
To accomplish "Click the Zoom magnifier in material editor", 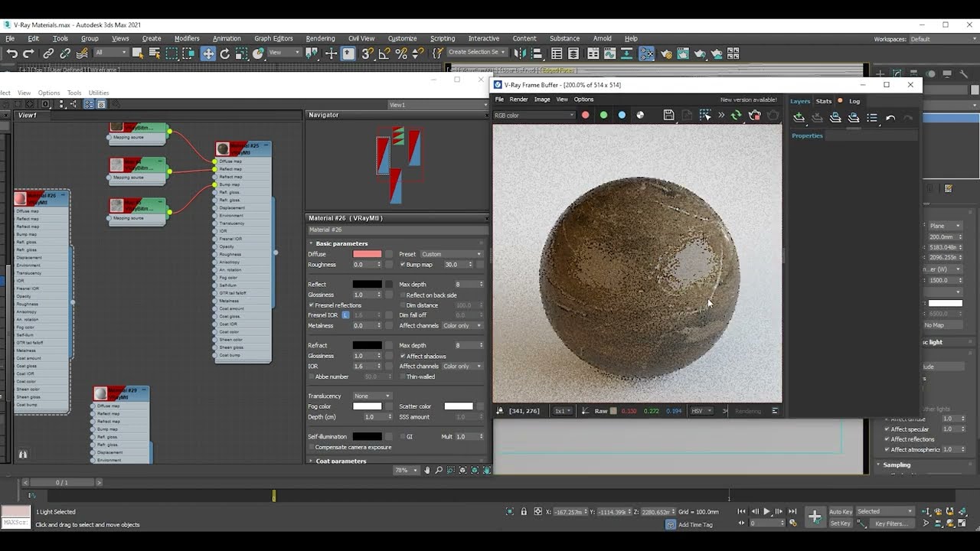I will [x=439, y=470].
